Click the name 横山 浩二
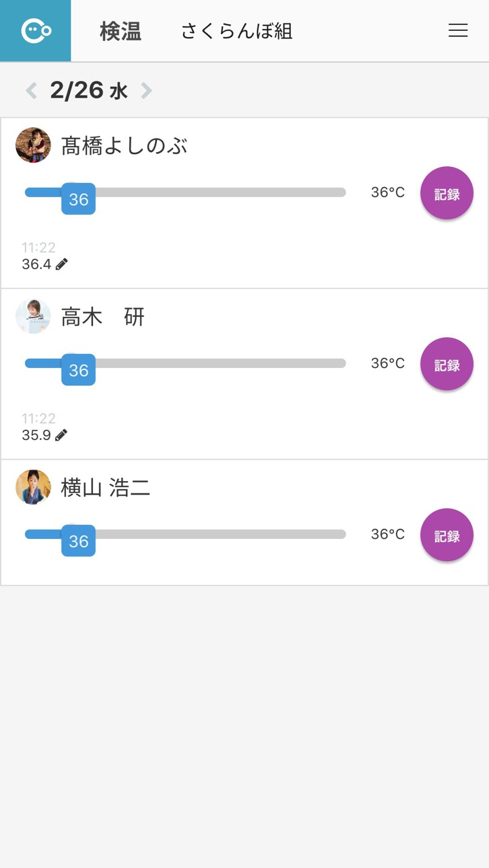 pyautogui.click(x=106, y=488)
